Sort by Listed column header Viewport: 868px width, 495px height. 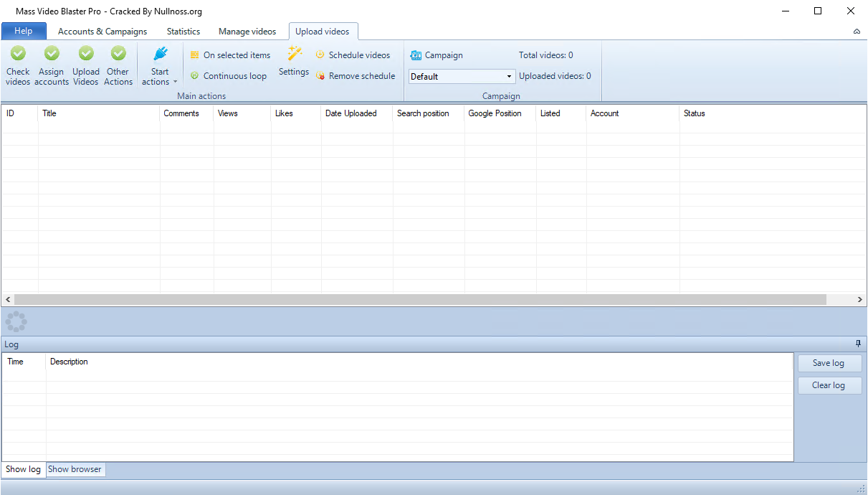point(561,113)
